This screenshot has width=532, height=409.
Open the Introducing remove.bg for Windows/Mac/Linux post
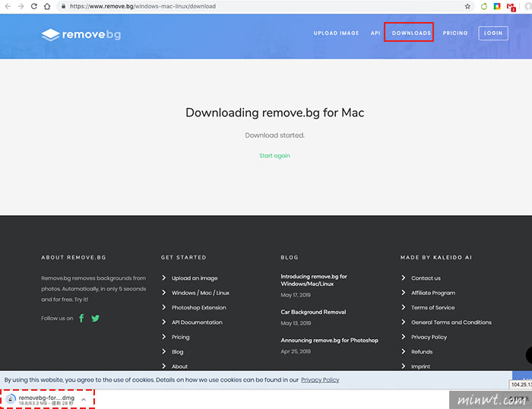313,280
